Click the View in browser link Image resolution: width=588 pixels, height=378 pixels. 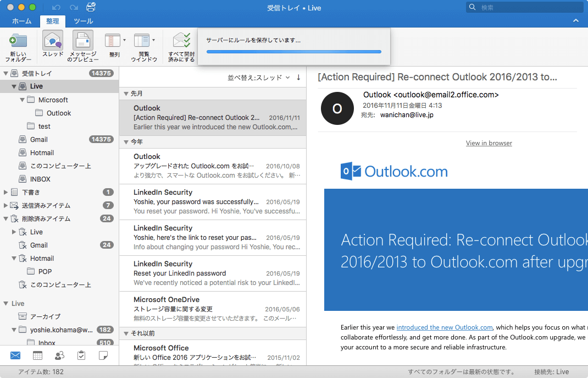coord(489,143)
